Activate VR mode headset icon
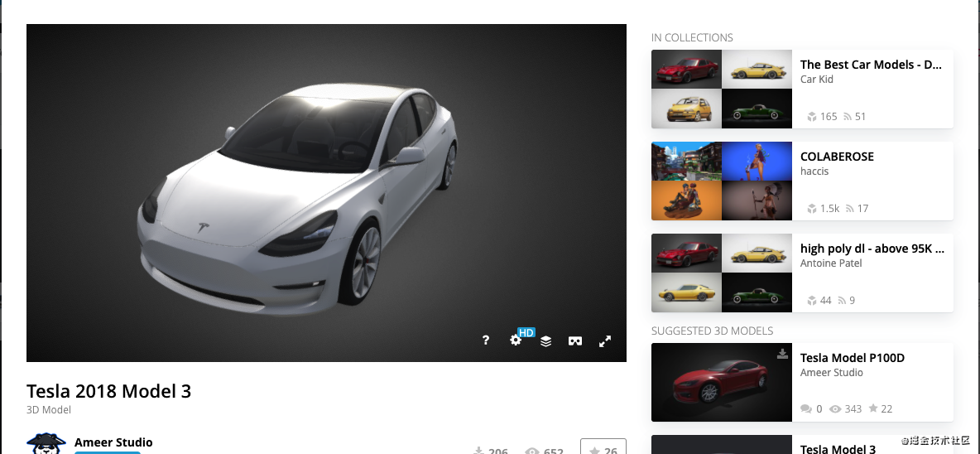 click(x=575, y=340)
